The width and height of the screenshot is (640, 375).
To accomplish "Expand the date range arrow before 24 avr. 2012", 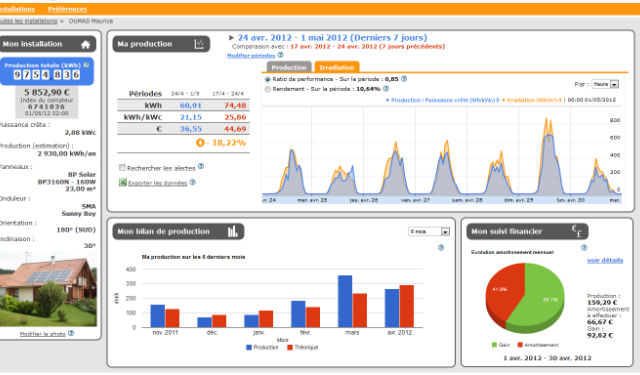I will (231, 38).
